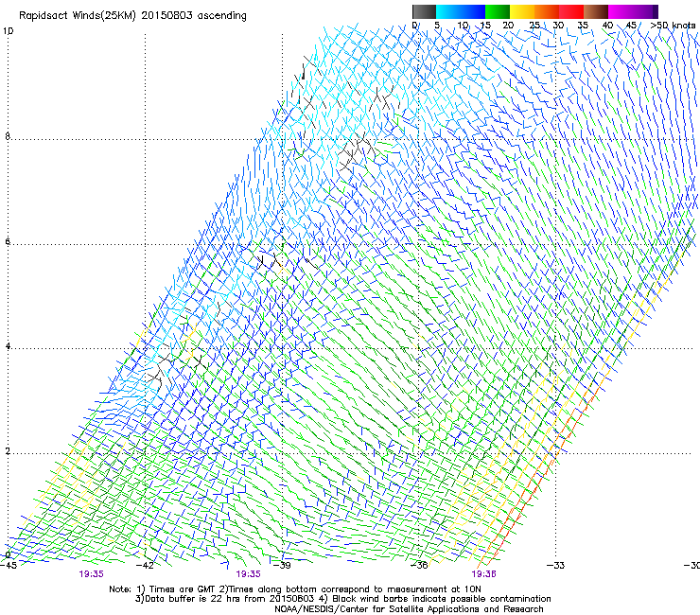Click the latitude label '6'
Screen dimensions: 700x615
[x=8, y=241]
